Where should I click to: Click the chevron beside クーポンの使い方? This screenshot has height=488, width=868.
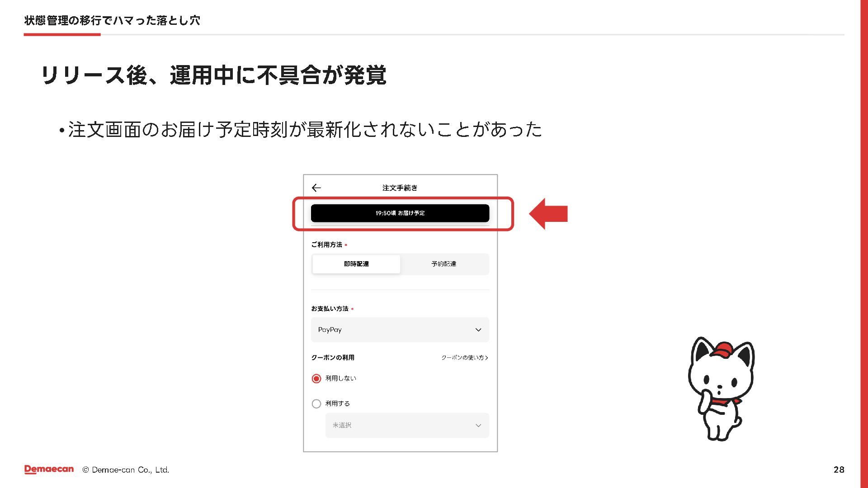coord(486,358)
